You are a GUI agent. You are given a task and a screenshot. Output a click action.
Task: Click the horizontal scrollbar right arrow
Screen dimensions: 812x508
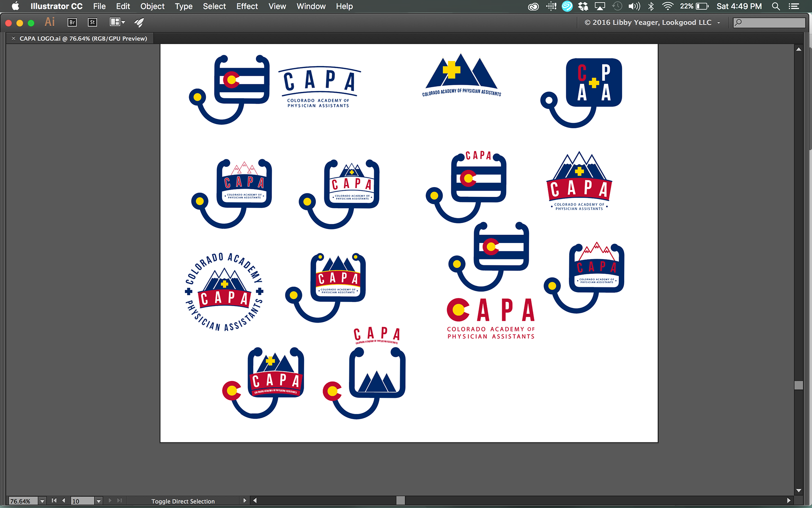point(789,501)
